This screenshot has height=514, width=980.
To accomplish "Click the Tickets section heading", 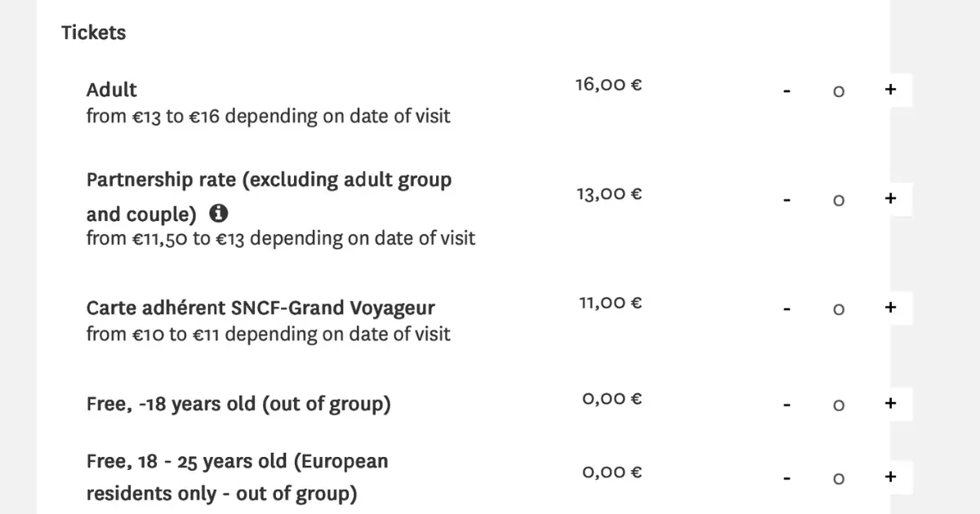I will pos(94,33).
